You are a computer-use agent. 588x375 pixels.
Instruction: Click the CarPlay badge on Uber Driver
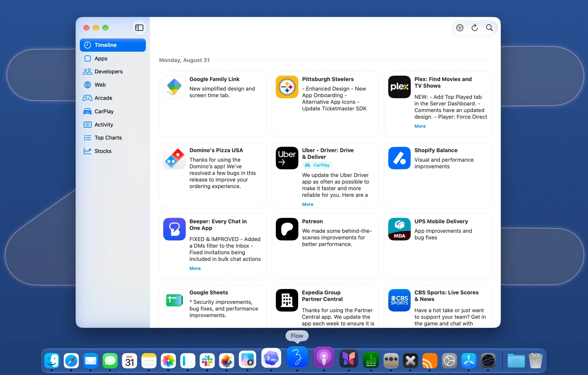(317, 165)
